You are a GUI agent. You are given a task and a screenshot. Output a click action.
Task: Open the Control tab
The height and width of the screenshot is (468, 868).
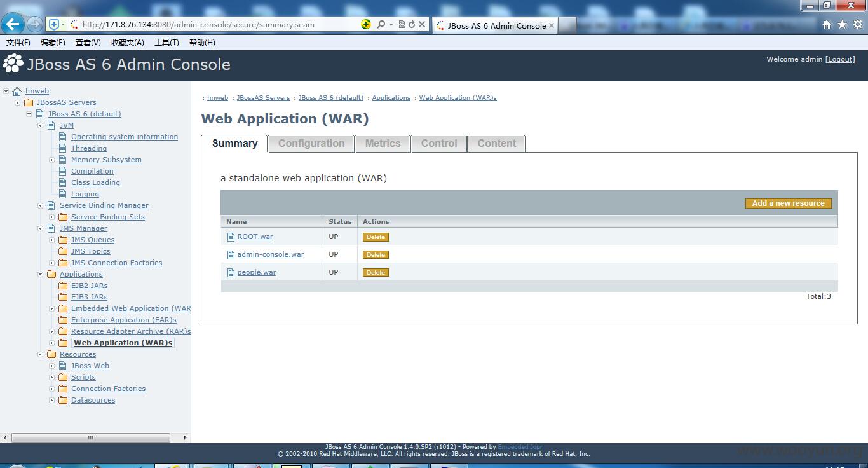(x=439, y=144)
